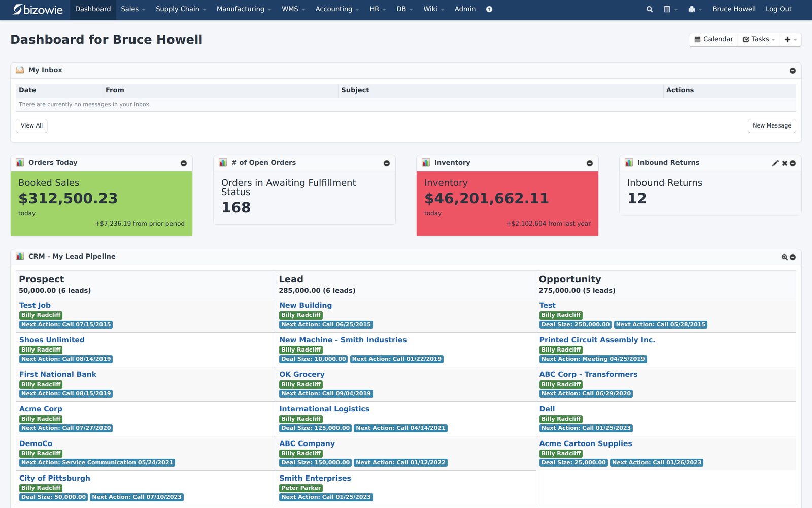This screenshot has height=508, width=812.
Task: Click View All in My Inbox
Action: pos(31,125)
